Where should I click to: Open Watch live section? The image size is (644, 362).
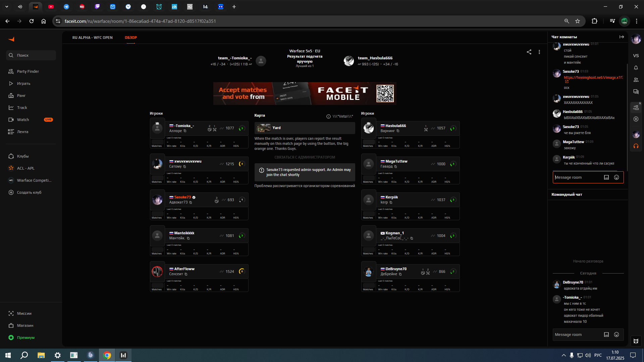tap(31, 120)
